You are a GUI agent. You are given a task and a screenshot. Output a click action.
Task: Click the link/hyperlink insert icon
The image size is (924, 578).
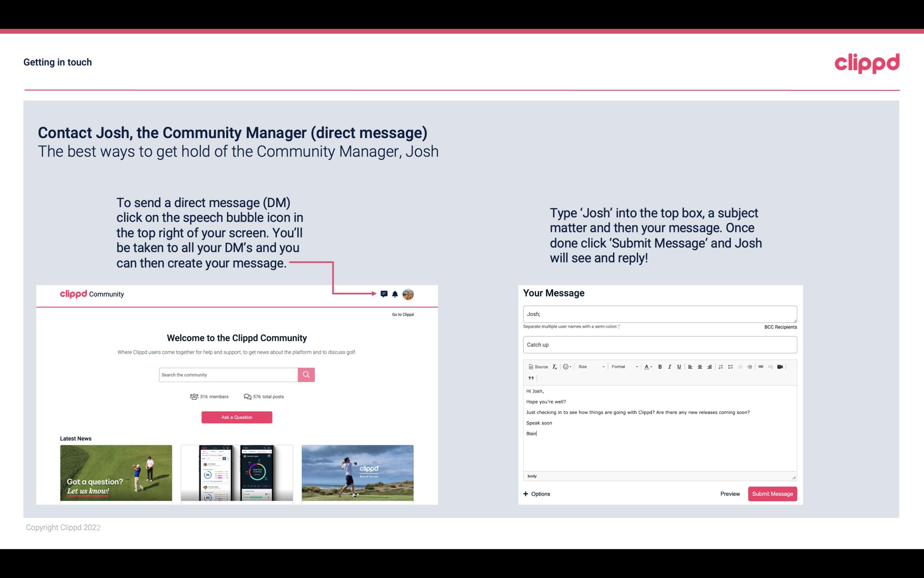pos(762,366)
